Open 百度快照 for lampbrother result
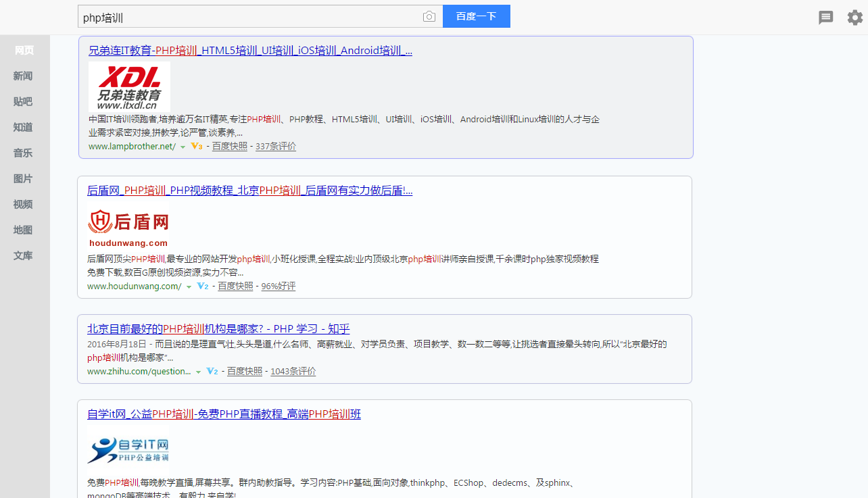 point(230,146)
